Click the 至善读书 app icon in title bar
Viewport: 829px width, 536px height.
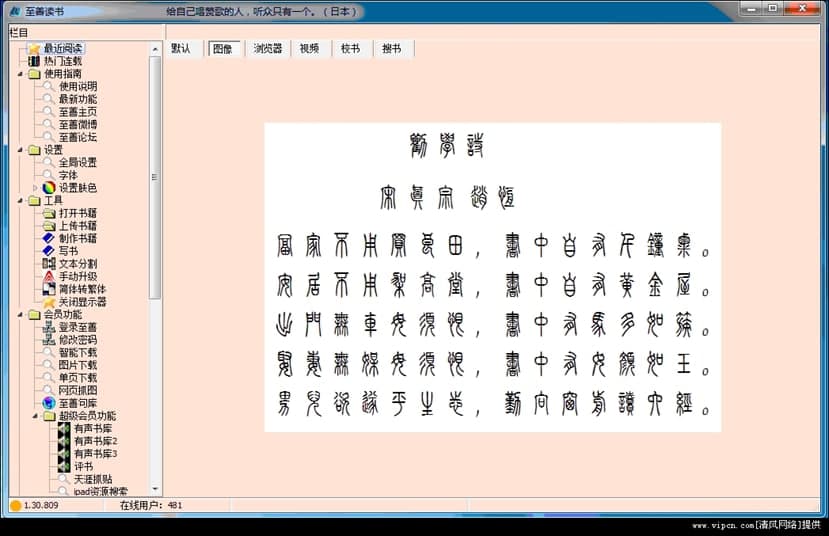(15, 11)
